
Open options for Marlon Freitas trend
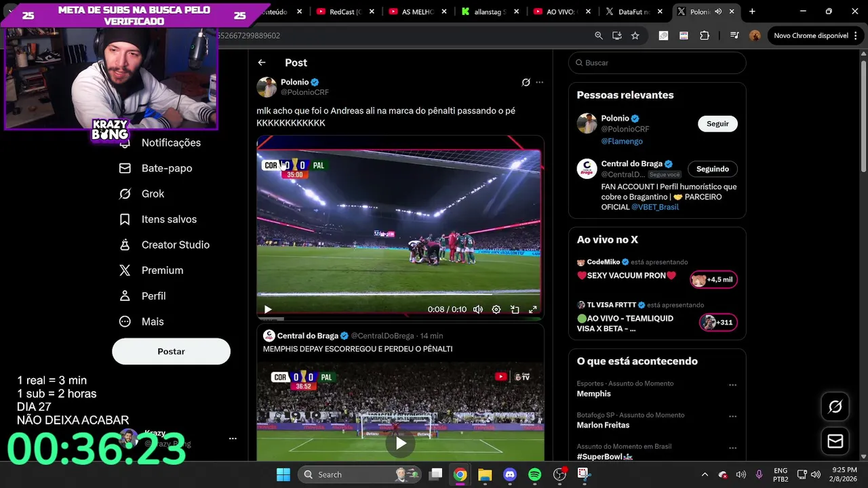[732, 416]
